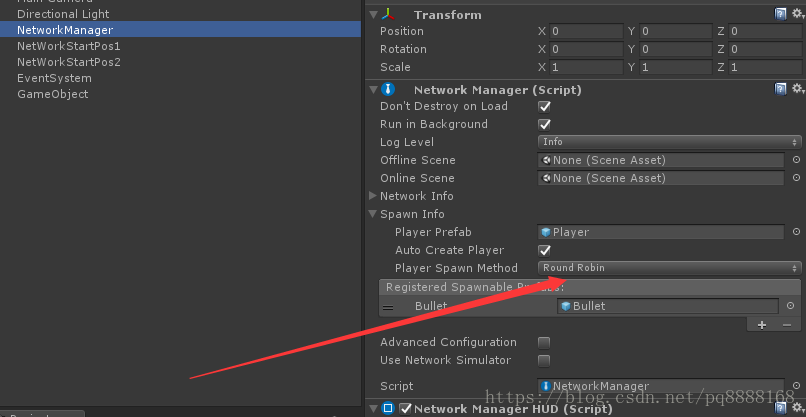Click Scale Y value field

676,67
